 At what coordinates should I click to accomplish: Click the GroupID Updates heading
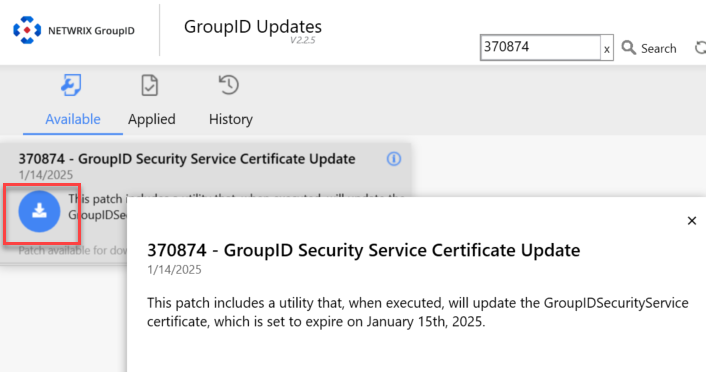pos(253,27)
